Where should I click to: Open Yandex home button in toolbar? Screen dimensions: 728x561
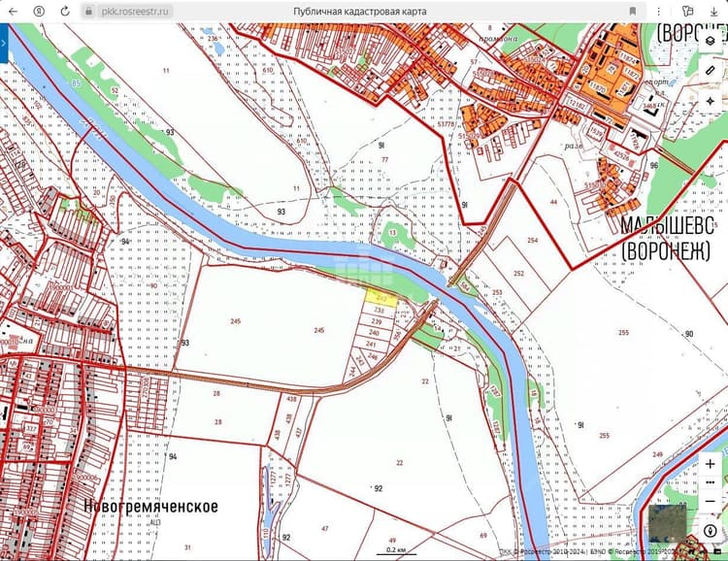coord(39,11)
